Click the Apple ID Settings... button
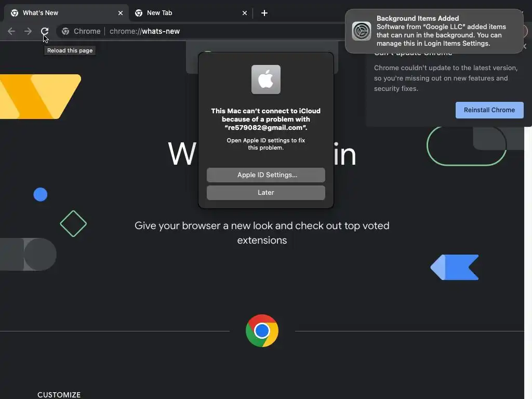Image resolution: width=532 pixels, height=399 pixels. pos(266,175)
